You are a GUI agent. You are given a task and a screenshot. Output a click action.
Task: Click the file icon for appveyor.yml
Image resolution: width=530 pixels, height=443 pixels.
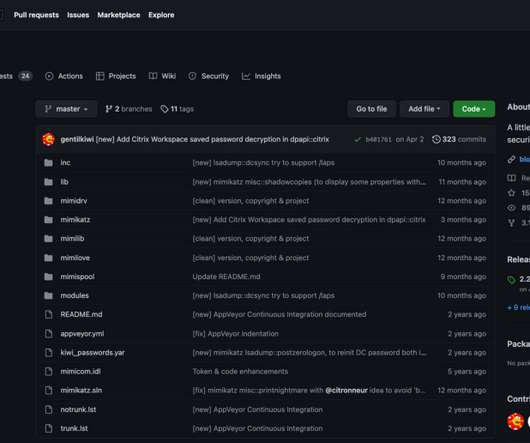click(49, 334)
